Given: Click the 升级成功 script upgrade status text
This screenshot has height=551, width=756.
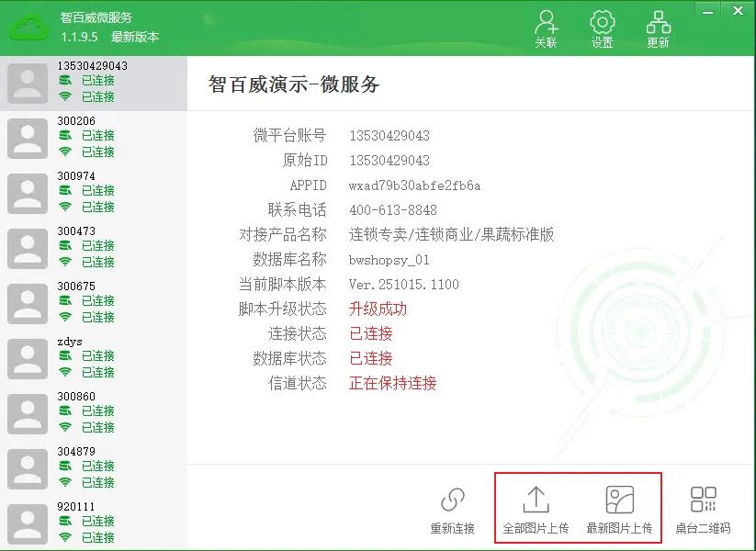Looking at the screenshot, I should tap(378, 309).
